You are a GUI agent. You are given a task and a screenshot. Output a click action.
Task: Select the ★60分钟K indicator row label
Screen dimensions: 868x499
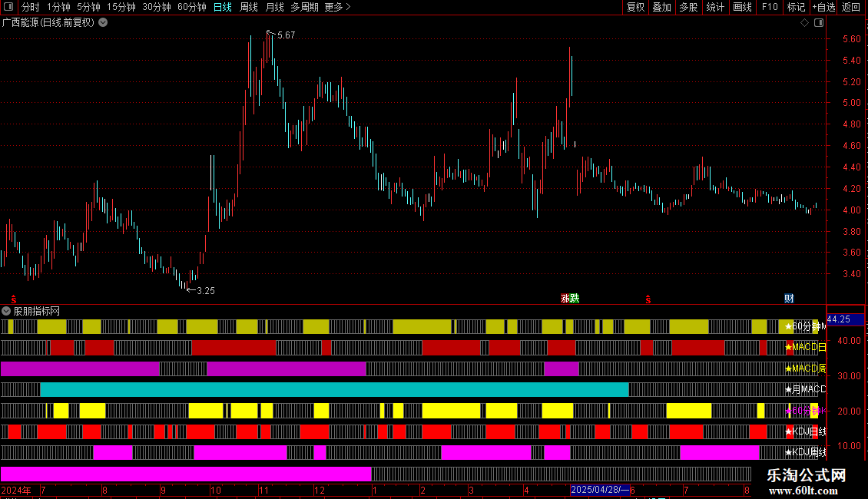coord(806,411)
